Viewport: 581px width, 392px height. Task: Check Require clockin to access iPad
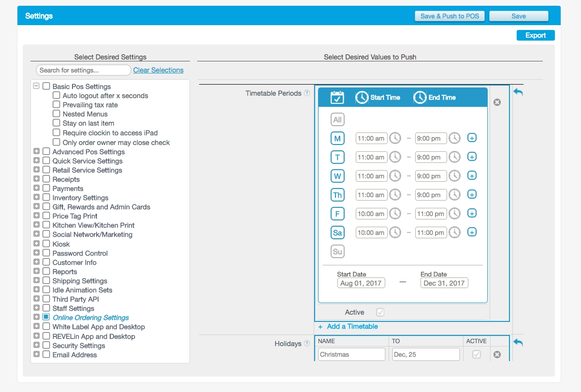tap(57, 133)
